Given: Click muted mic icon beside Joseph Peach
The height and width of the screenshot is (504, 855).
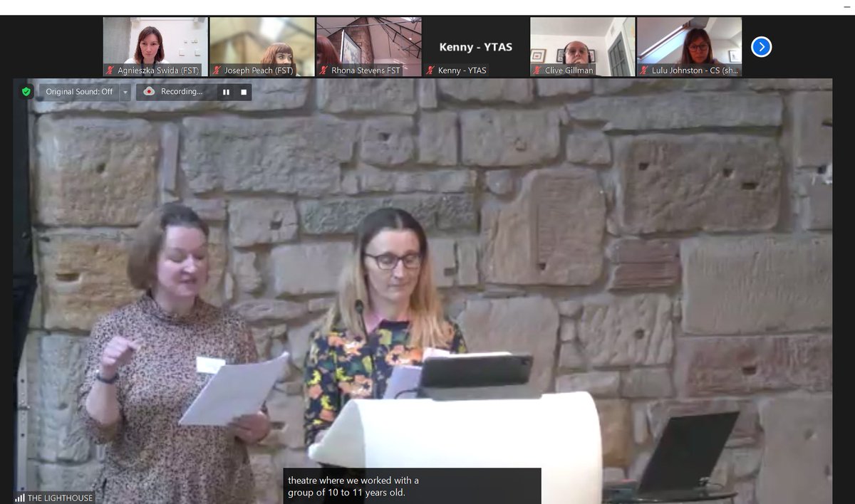Looking at the screenshot, I should (x=217, y=70).
